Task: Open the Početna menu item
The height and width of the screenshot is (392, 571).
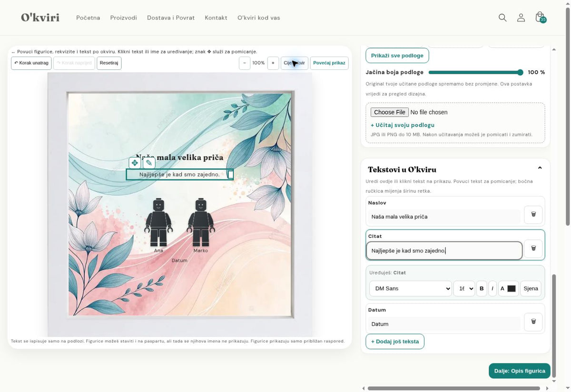Action: (88, 18)
